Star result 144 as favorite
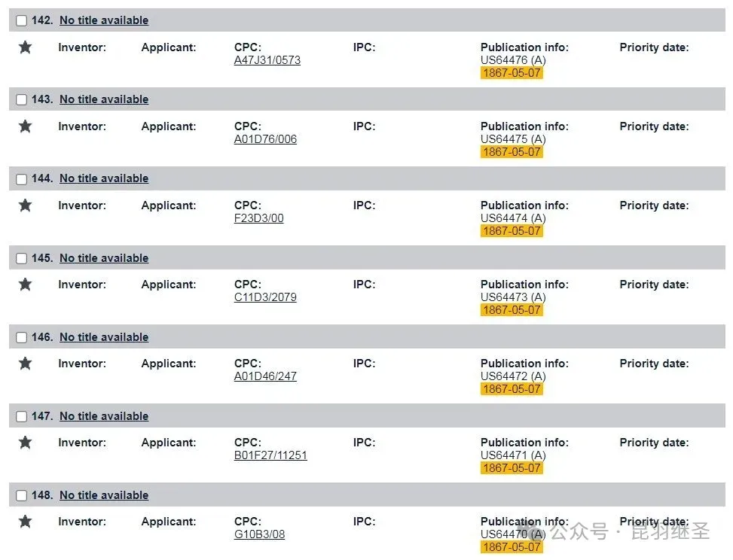This screenshot has height=560, width=733. 25,205
